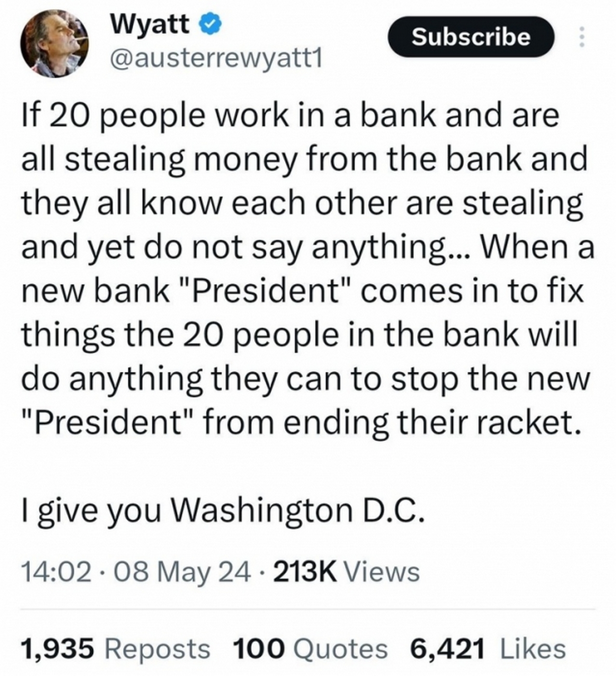Open Wyatt's profile picture
Image resolution: width=616 pixels, height=676 pixels.
(x=54, y=43)
